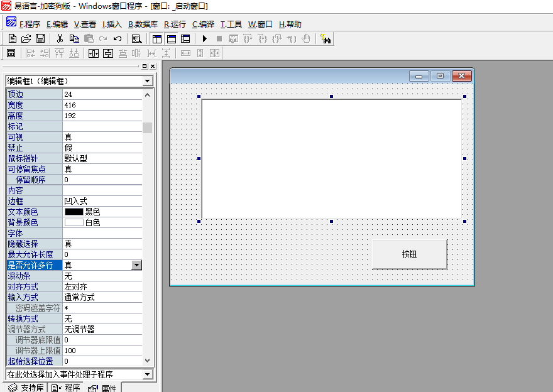Select the 宽度 value 416
Image resolution: width=553 pixels, height=392 pixels.
(102, 105)
